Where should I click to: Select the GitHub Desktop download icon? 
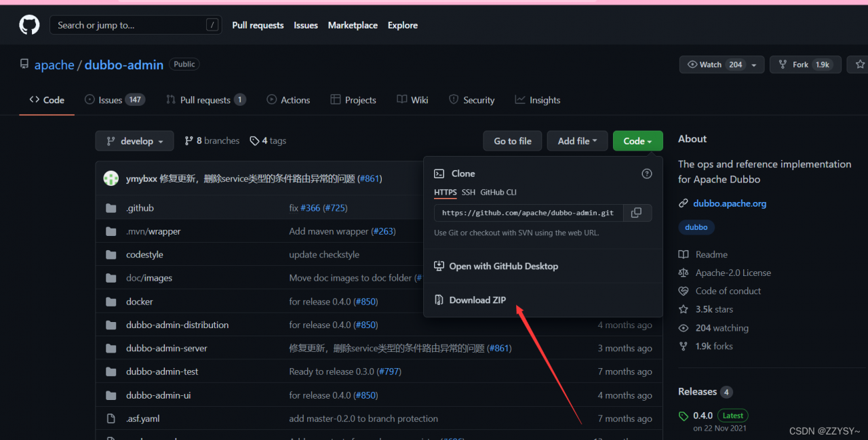tap(439, 266)
